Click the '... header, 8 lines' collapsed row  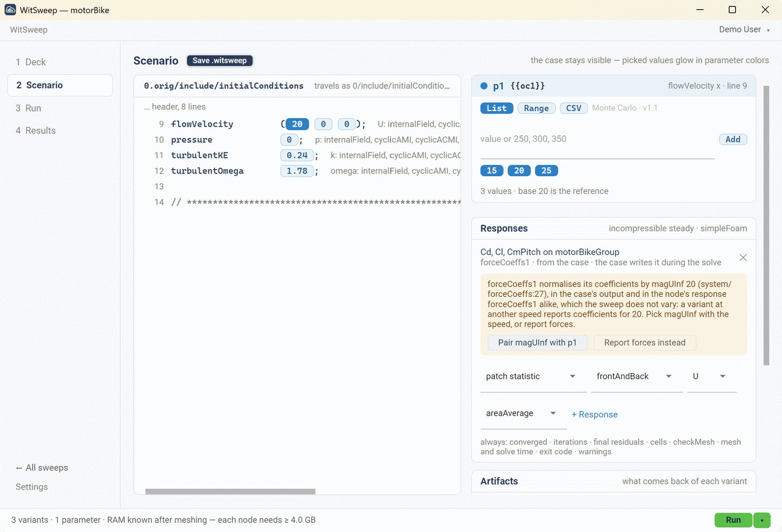click(175, 107)
